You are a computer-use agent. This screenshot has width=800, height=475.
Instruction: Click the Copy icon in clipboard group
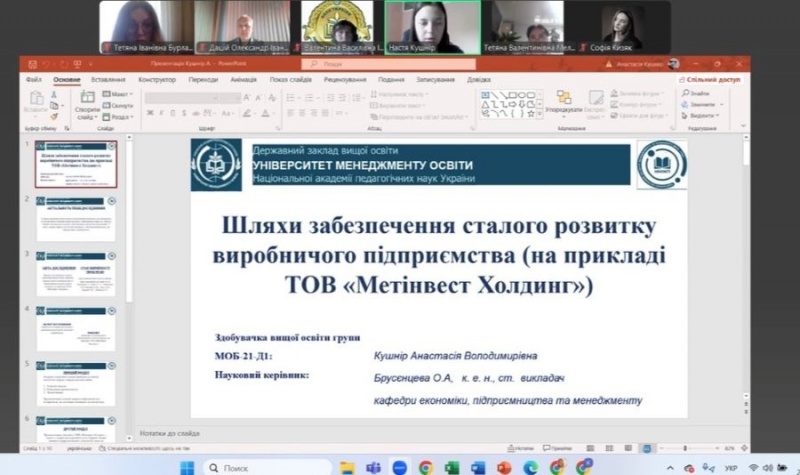coord(54,106)
